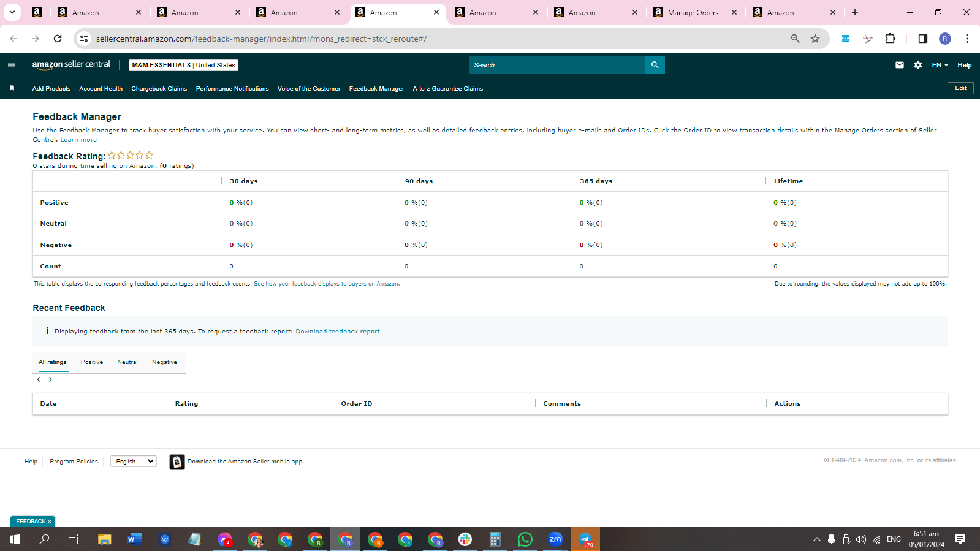Screen dimensions: 980x551
Task: Open the Seller Central settings gear
Action: click(917, 65)
